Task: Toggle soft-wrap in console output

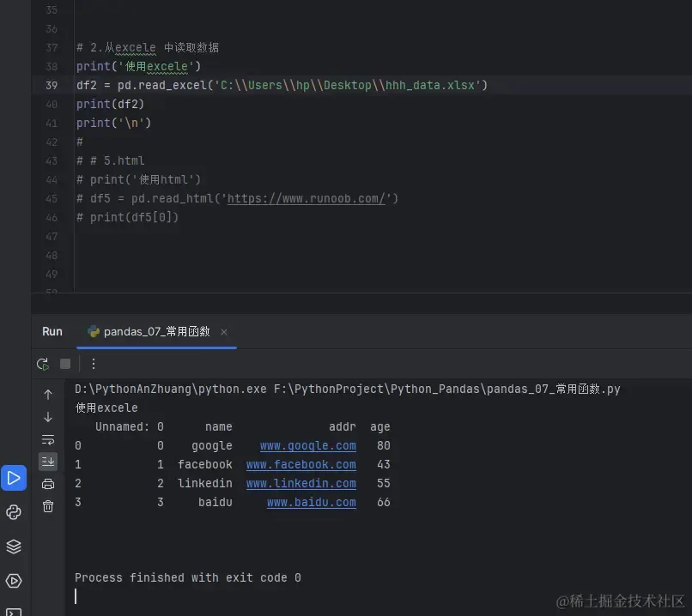Action: [48, 439]
